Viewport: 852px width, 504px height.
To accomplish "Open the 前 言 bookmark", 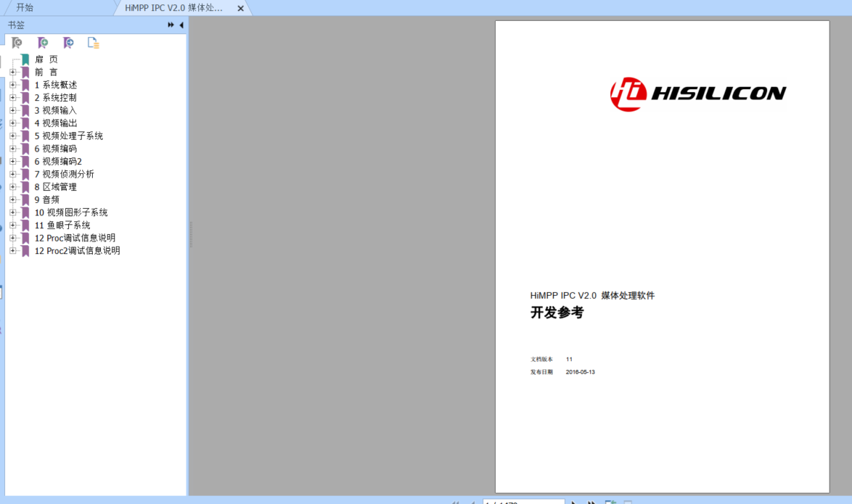I will pyautogui.click(x=46, y=73).
